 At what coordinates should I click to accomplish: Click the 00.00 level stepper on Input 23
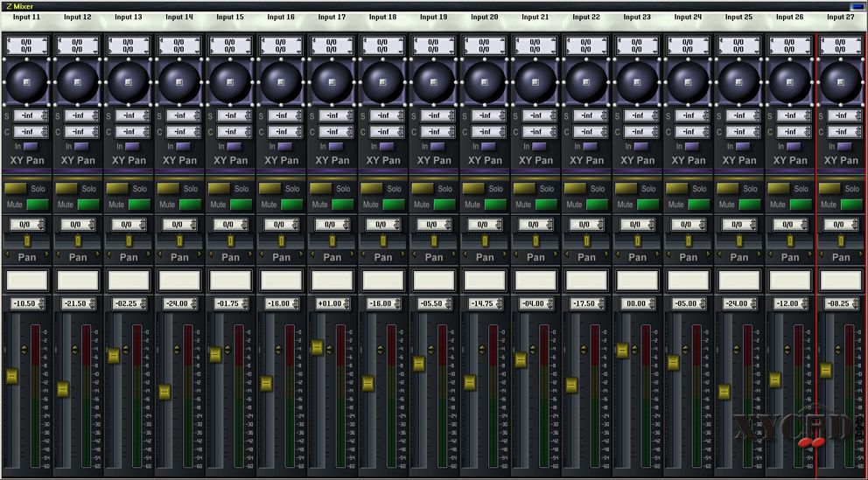coord(652,304)
